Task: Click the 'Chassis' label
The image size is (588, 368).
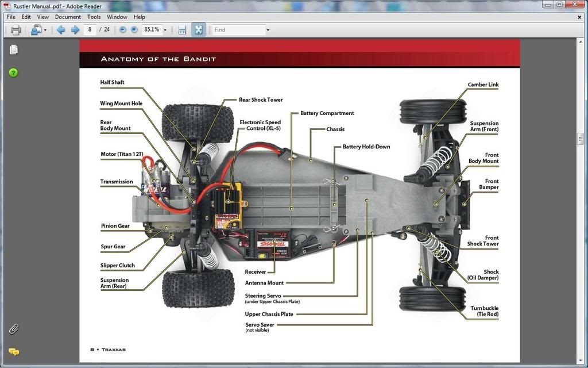Action: (x=335, y=129)
